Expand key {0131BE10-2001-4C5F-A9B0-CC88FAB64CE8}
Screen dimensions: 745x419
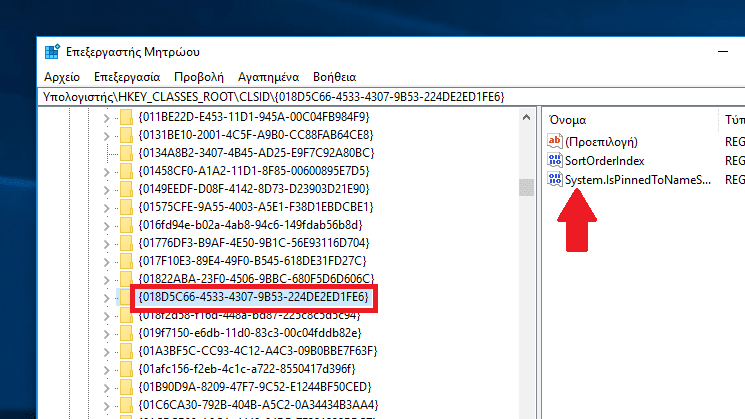click(x=106, y=135)
